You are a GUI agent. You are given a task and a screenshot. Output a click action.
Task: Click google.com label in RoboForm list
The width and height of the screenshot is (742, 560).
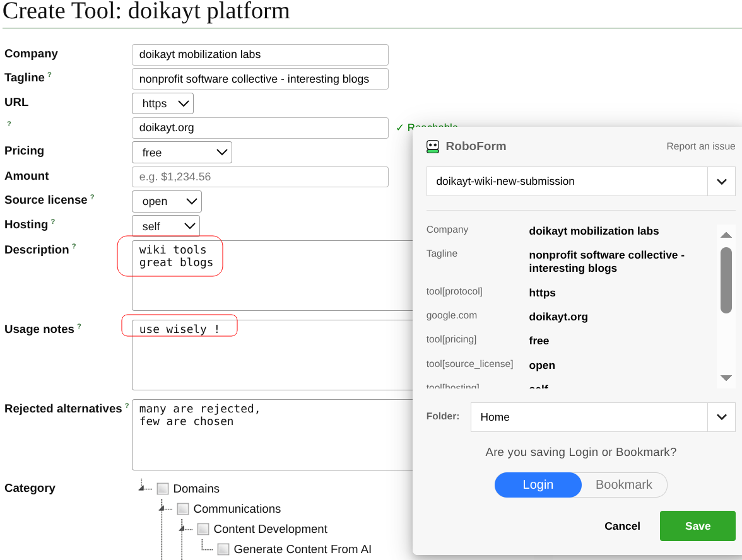(452, 315)
